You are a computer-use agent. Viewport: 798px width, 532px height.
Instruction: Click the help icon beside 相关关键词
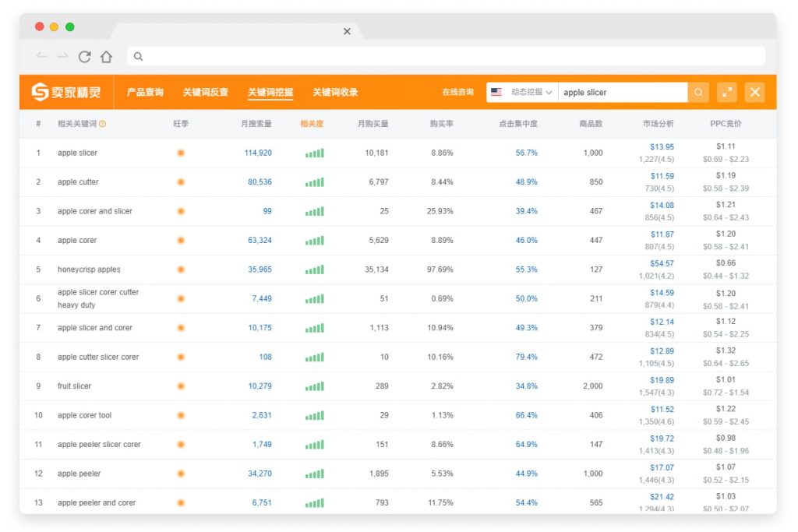click(x=103, y=124)
